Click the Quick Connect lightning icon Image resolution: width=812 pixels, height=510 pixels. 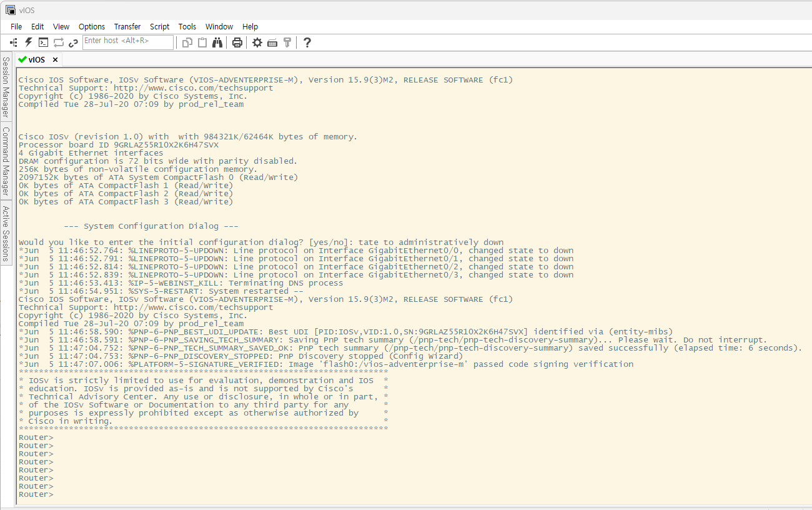coord(28,42)
